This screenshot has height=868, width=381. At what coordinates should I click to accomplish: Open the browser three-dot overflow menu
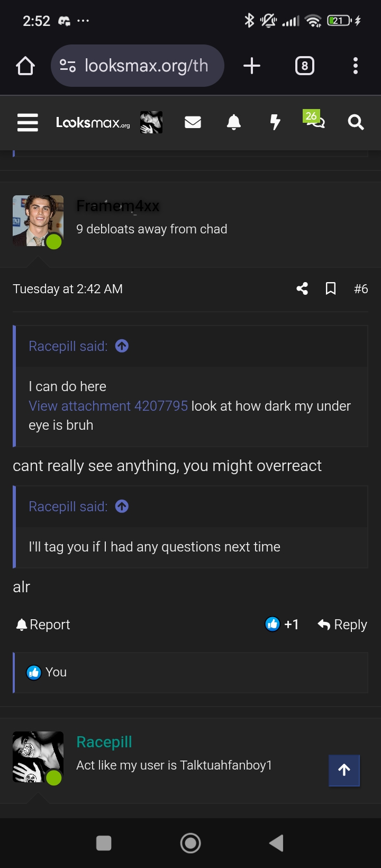[356, 66]
